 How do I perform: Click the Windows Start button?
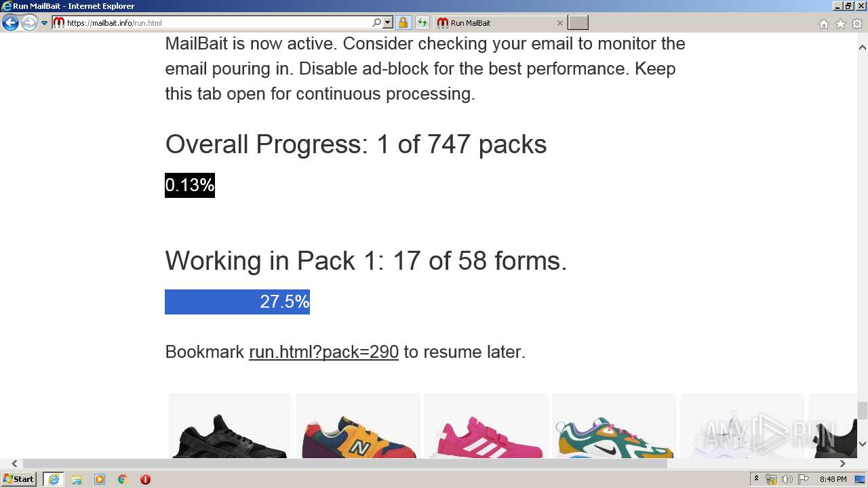click(x=18, y=479)
